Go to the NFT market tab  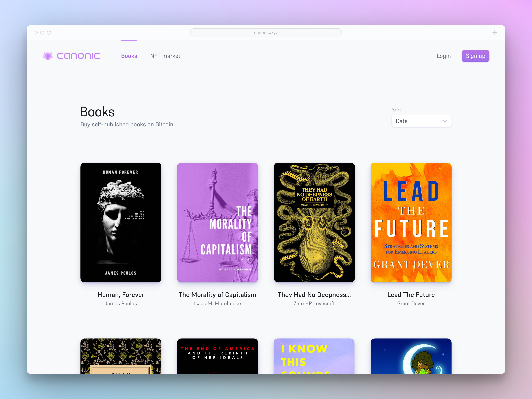coord(165,56)
